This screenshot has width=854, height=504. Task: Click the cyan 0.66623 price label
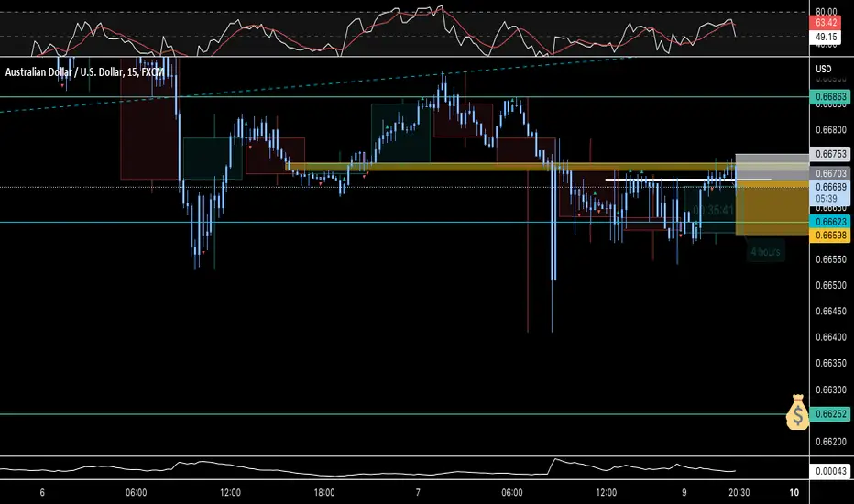click(x=830, y=222)
